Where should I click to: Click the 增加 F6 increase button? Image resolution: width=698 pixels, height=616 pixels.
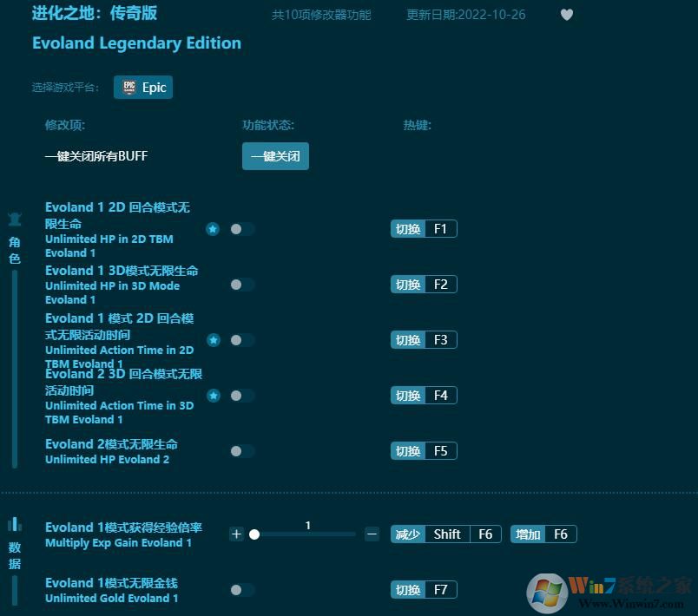tap(543, 534)
